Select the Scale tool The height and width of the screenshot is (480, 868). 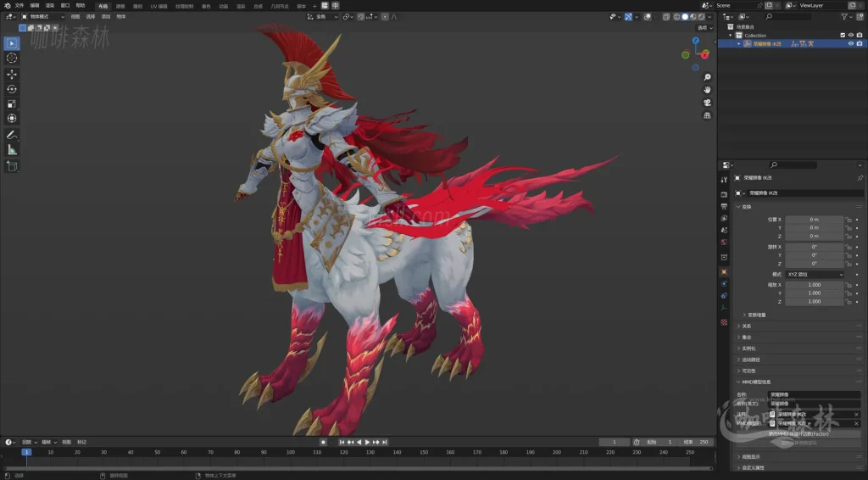pos(12,103)
